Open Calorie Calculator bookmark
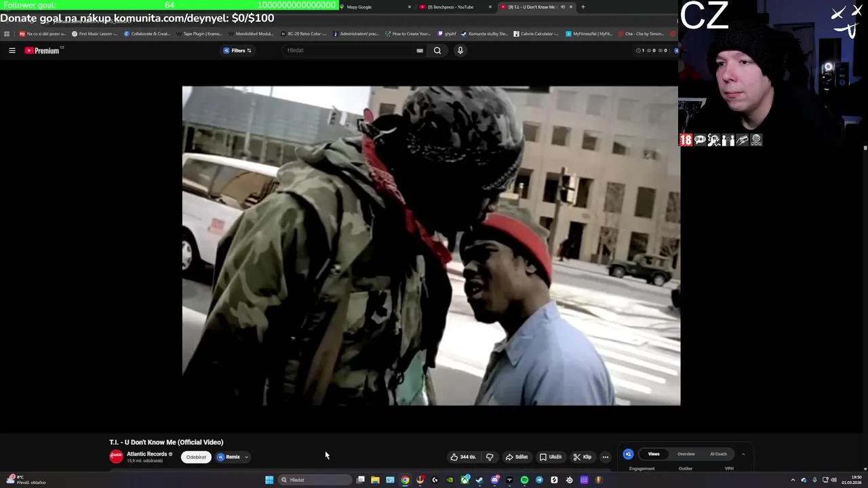The height and width of the screenshot is (488, 868). [536, 33]
